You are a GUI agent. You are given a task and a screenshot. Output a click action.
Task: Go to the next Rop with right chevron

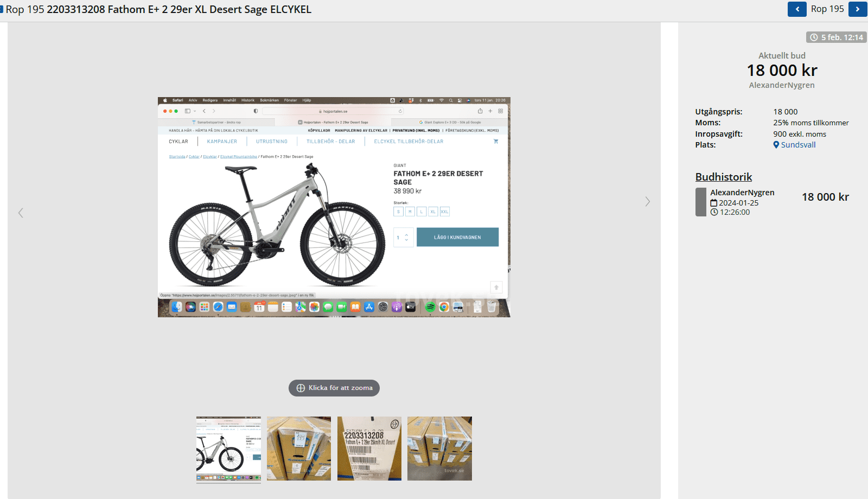coord(858,9)
